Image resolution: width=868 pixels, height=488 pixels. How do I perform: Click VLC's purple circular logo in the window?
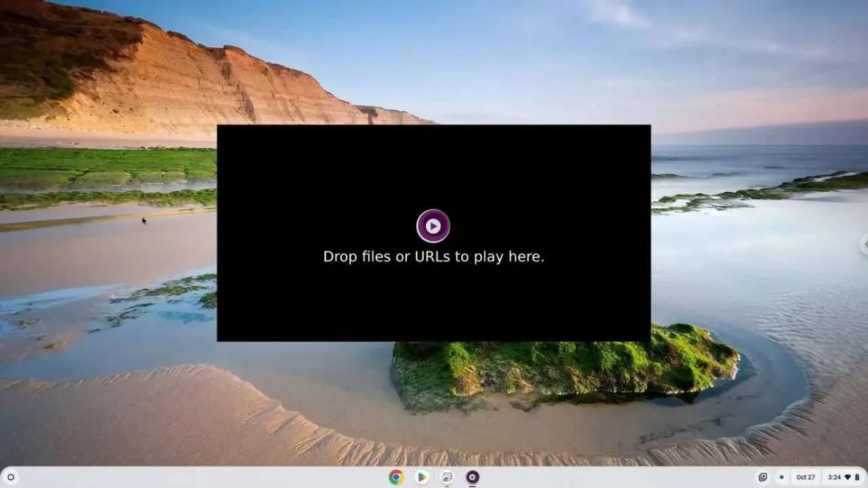pyautogui.click(x=433, y=226)
